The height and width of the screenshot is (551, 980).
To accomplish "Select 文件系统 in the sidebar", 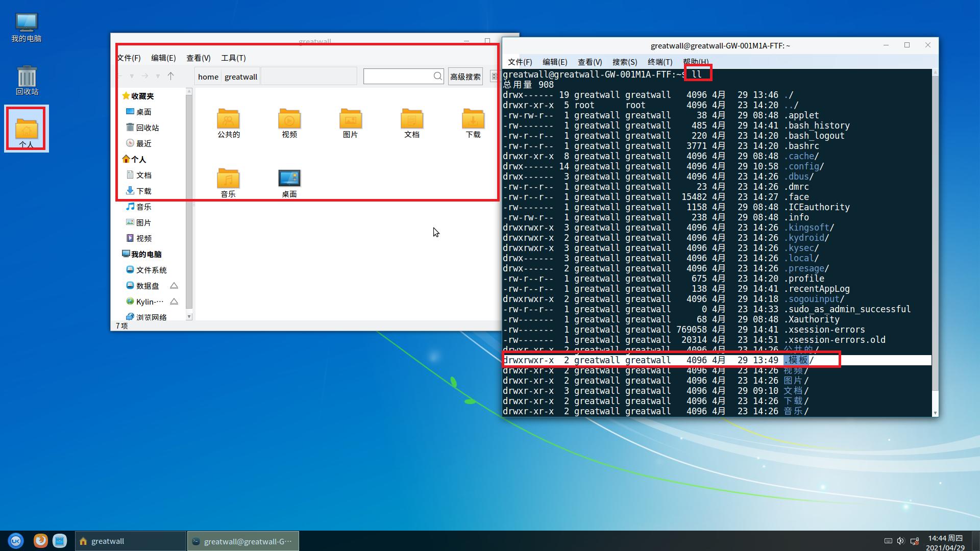I will [151, 270].
